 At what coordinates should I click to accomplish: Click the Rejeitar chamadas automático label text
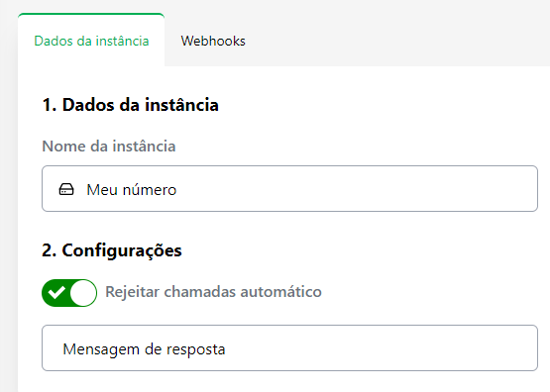213,292
